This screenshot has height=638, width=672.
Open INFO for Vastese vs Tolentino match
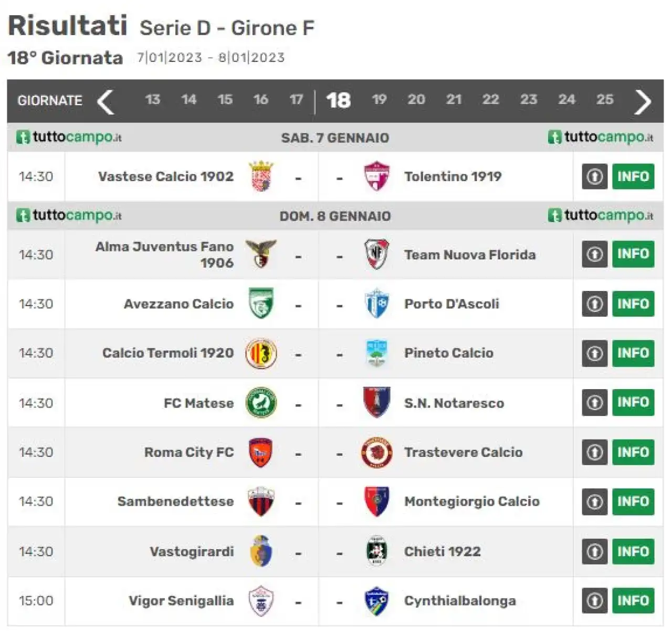[633, 176]
